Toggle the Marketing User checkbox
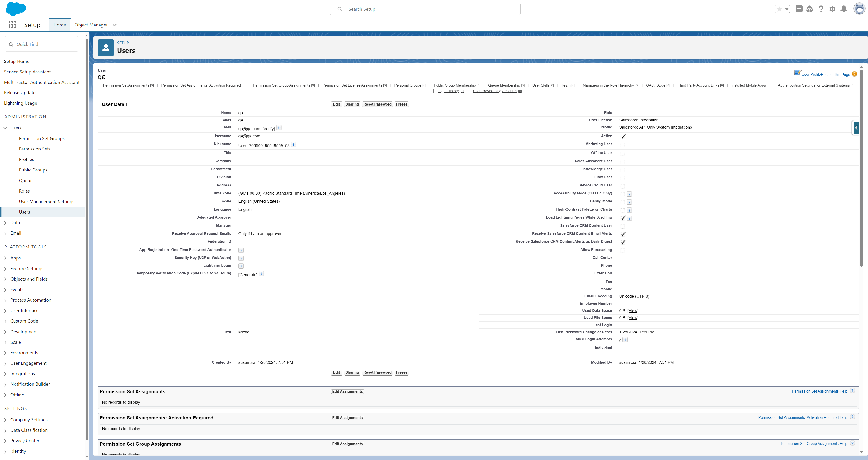This screenshot has height=460, width=868. (x=623, y=145)
